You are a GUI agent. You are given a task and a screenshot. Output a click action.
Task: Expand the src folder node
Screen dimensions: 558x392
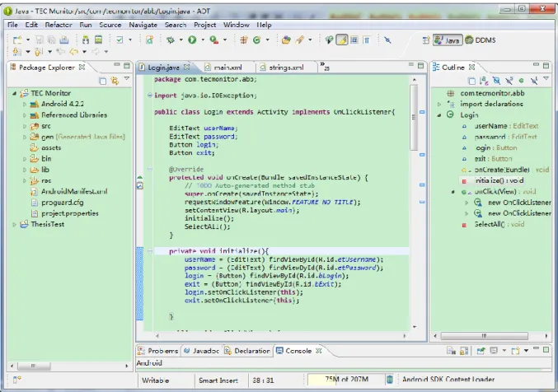coord(25,126)
